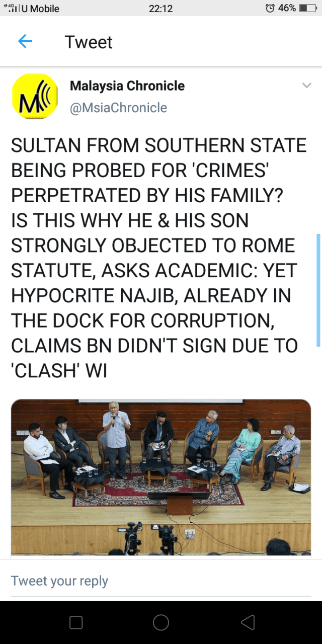Tap the 22:12 clock display

tap(161, 9)
